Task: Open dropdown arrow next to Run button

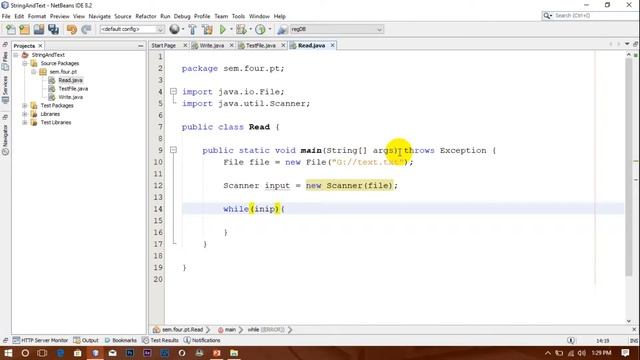Action: click(x=231, y=29)
